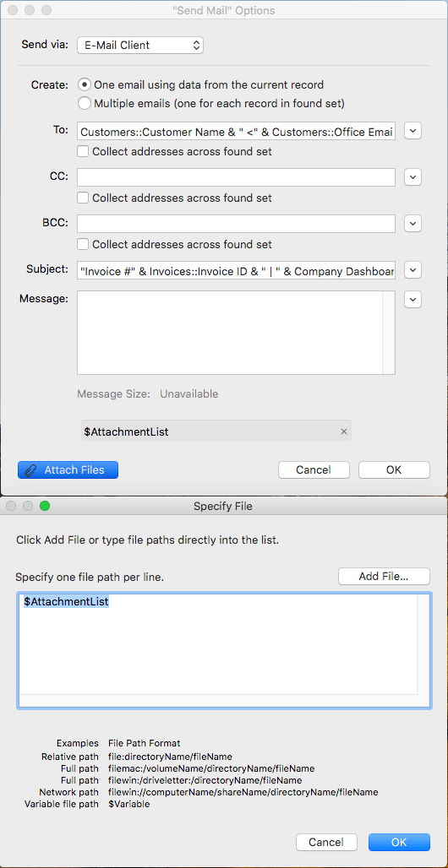Click the paperclip Attach Files button
This screenshot has width=448, height=868.
[68, 470]
